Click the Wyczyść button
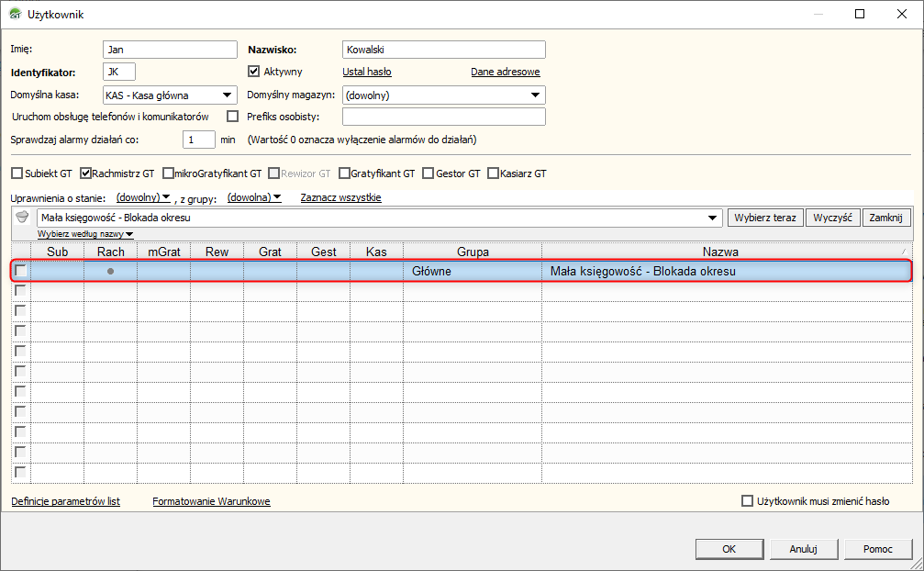The height and width of the screenshot is (571, 924). [832, 218]
